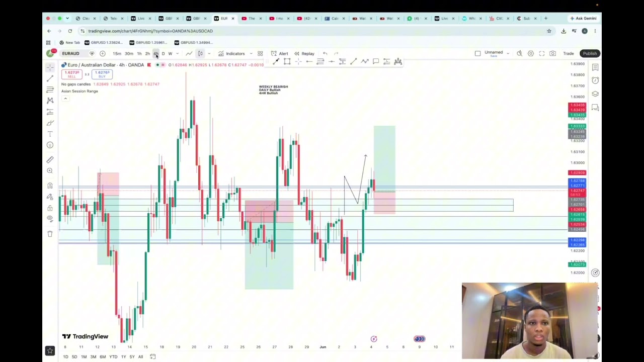The height and width of the screenshot is (362, 644).
Task: Select the 3M date range
Action: (x=93, y=357)
